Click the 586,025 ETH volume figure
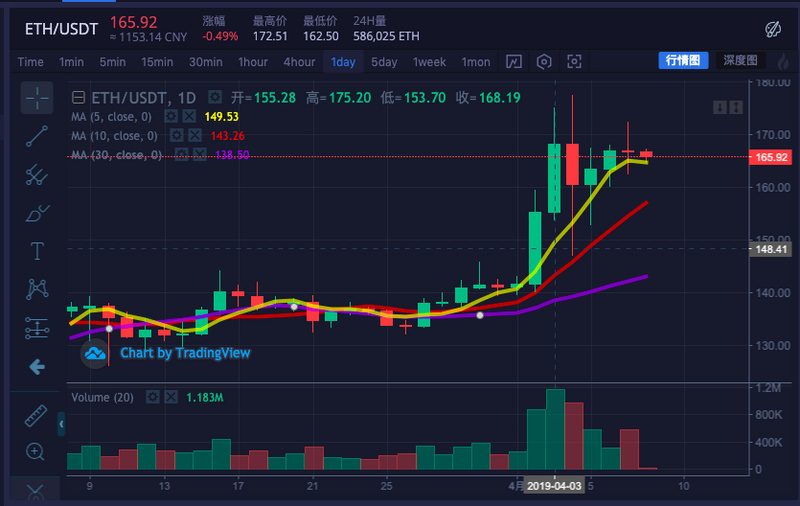 tap(386, 36)
